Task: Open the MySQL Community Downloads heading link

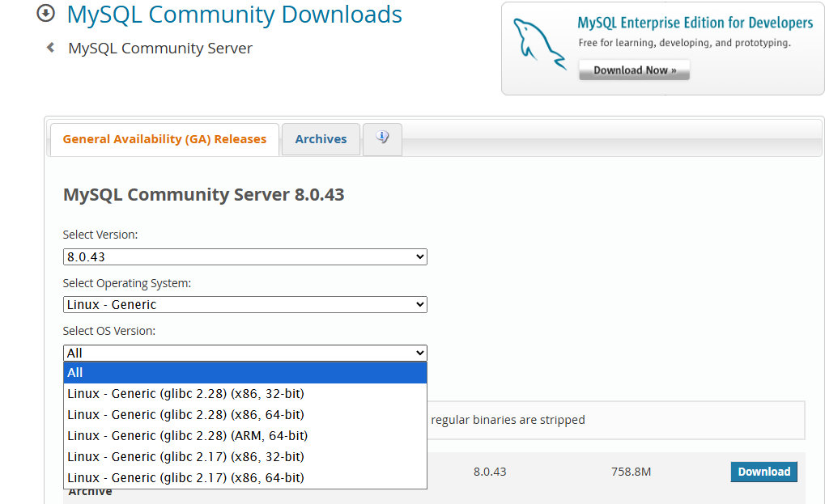Action: click(234, 15)
